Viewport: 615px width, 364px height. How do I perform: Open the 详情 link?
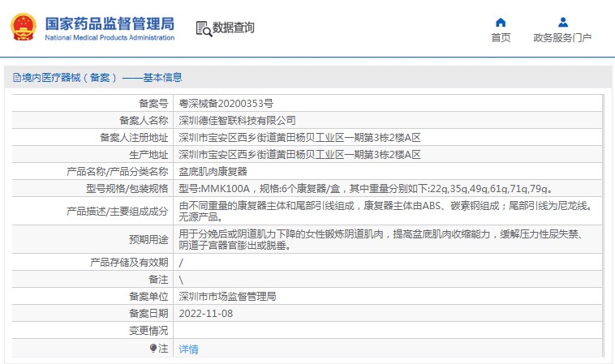click(x=189, y=349)
